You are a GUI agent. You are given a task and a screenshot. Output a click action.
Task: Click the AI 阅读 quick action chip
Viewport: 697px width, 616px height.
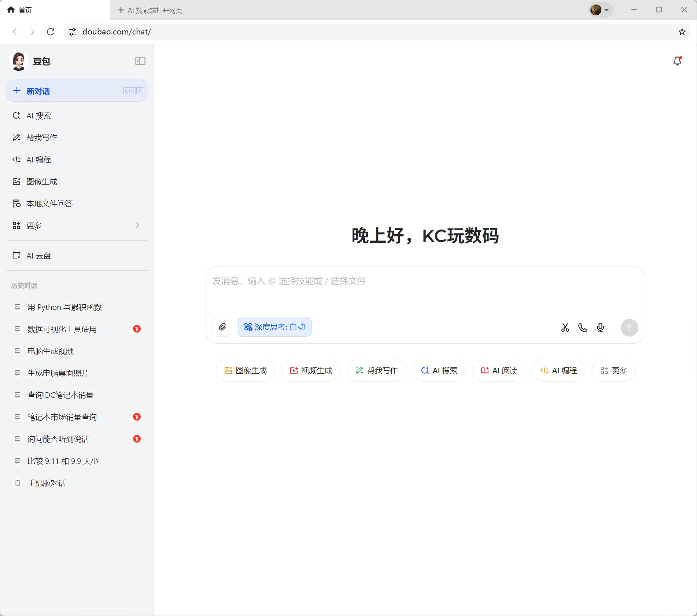[x=499, y=370]
